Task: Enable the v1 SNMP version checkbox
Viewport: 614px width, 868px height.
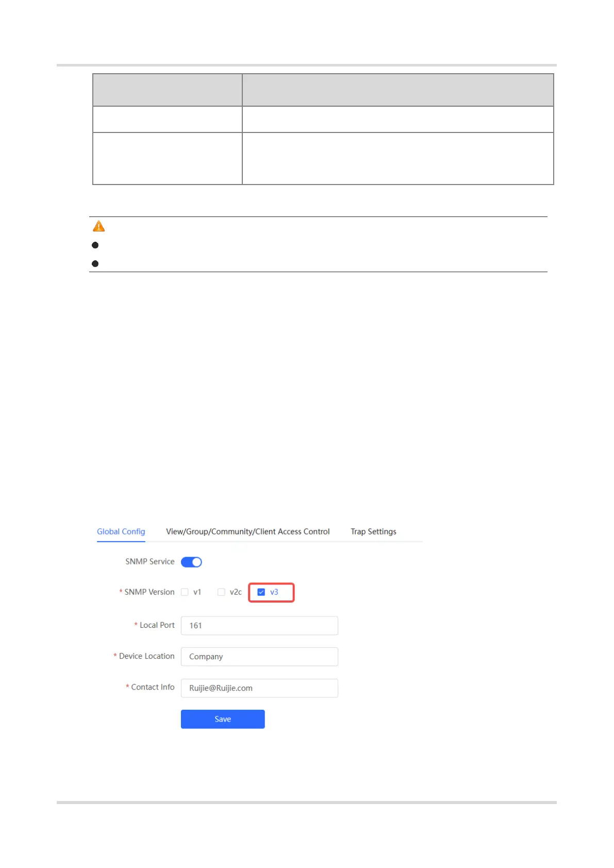Action: pos(185,592)
